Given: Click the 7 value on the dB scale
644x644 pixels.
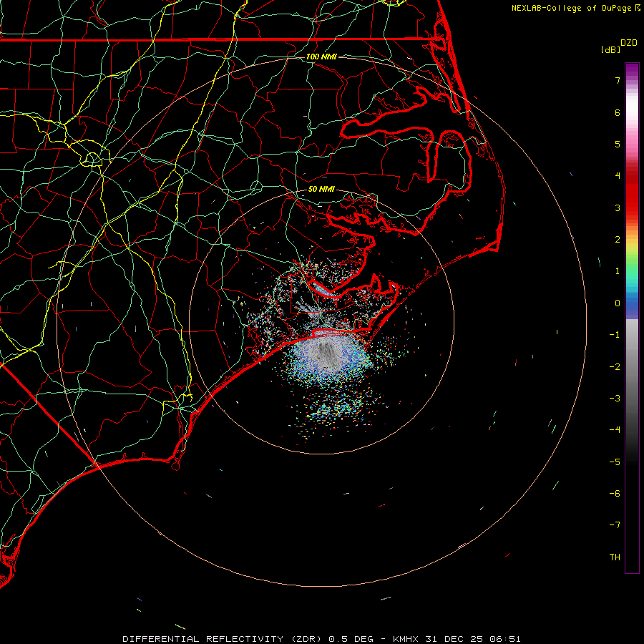Looking at the screenshot, I should (x=617, y=81).
